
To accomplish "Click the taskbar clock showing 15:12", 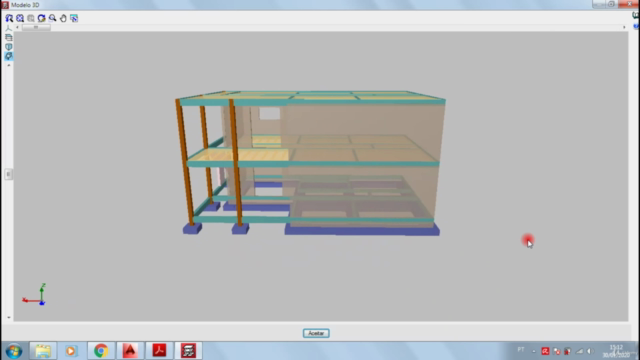I will [x=616, y=351].
